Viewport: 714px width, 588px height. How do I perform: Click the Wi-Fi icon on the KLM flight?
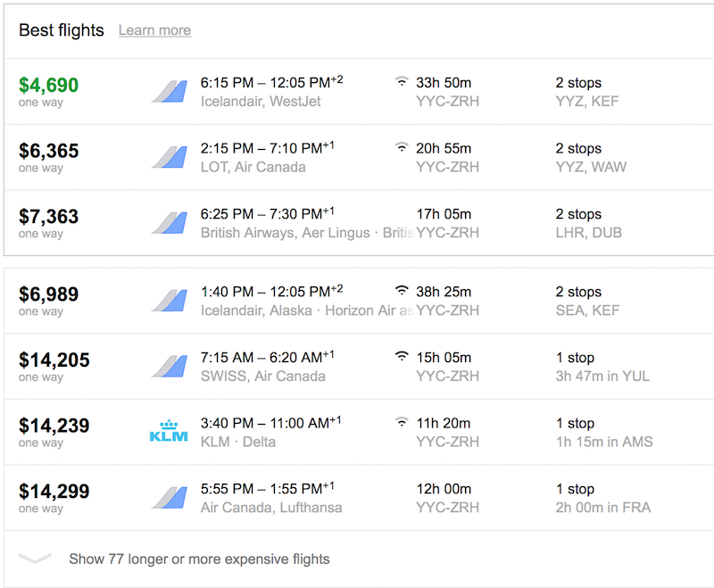[x=401, y=421]
